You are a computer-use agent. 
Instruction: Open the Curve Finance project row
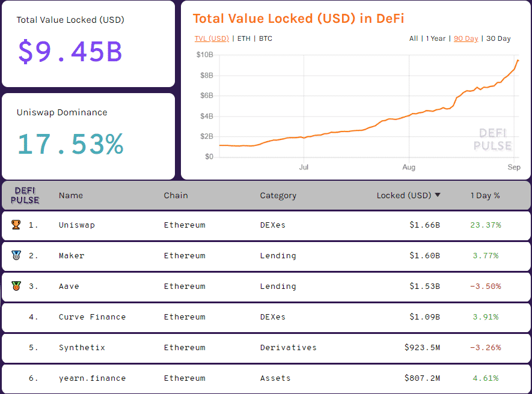(x=92, y=317)
